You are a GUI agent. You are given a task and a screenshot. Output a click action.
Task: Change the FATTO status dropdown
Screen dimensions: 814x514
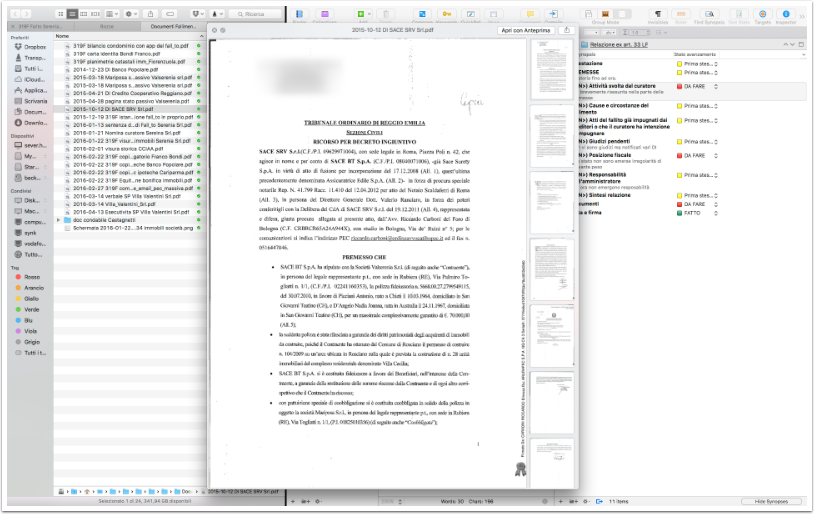697,213
